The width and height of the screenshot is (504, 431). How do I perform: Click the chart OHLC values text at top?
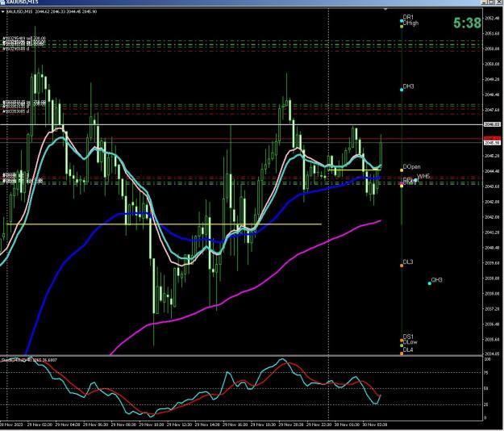tap(66, 11)
